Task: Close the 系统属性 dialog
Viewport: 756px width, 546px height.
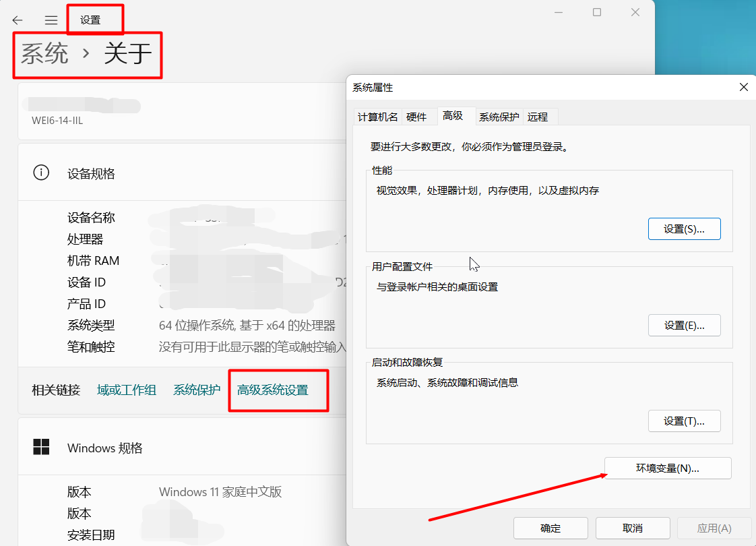Action: (743, 87)
